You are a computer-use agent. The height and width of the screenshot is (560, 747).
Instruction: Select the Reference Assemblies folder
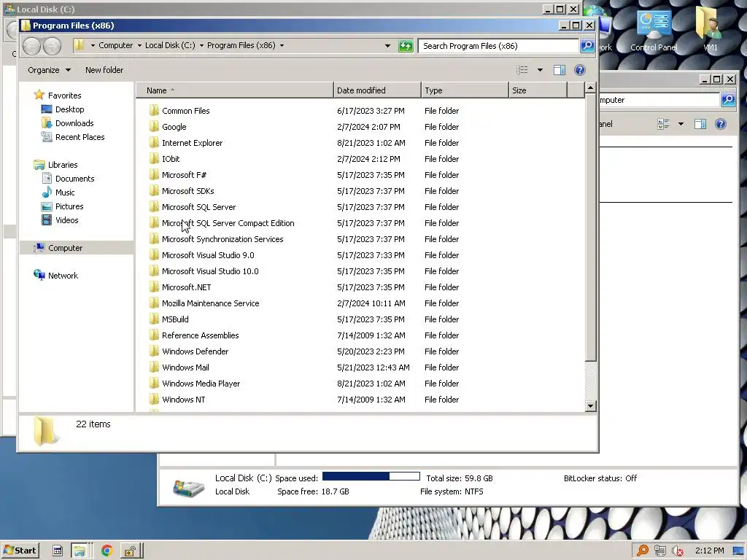pos(200,335)
